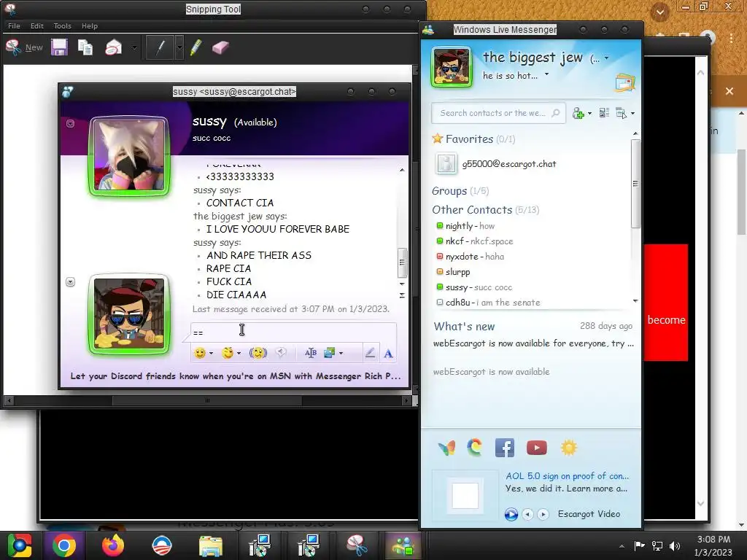Select the nkcf contact
Viewport: 747px width, 560px height.
[474, 241]
